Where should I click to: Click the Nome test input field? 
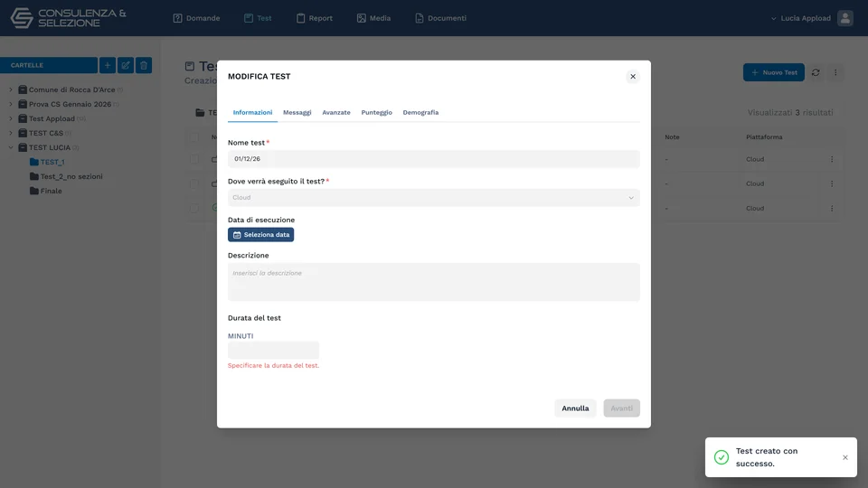point(433,159)
